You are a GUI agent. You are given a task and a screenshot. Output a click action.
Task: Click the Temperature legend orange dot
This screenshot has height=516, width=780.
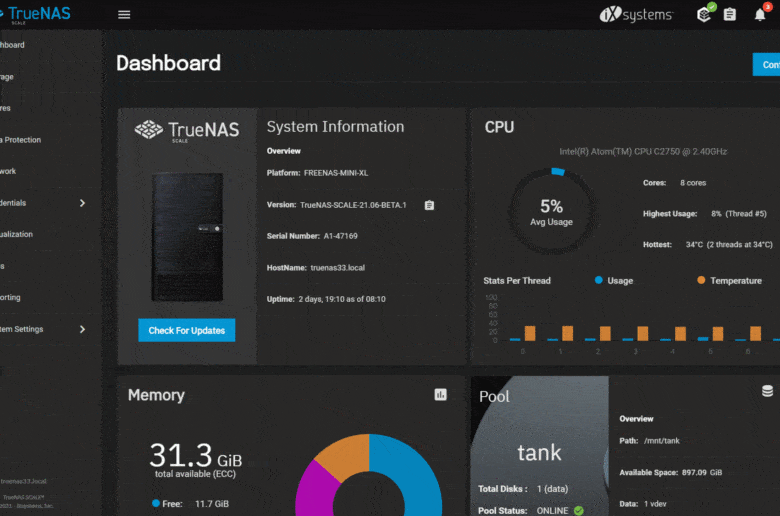pos(701,280)
